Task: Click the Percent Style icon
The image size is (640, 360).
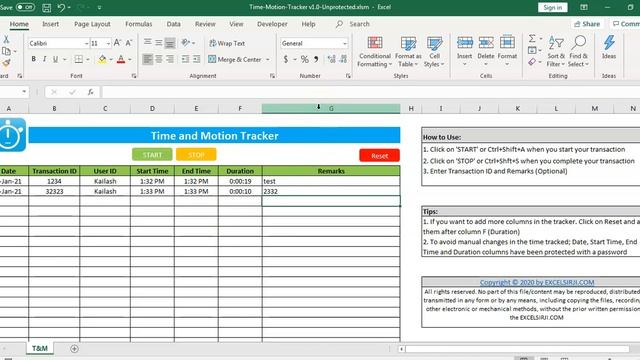Action: click(x=304, y=60)
